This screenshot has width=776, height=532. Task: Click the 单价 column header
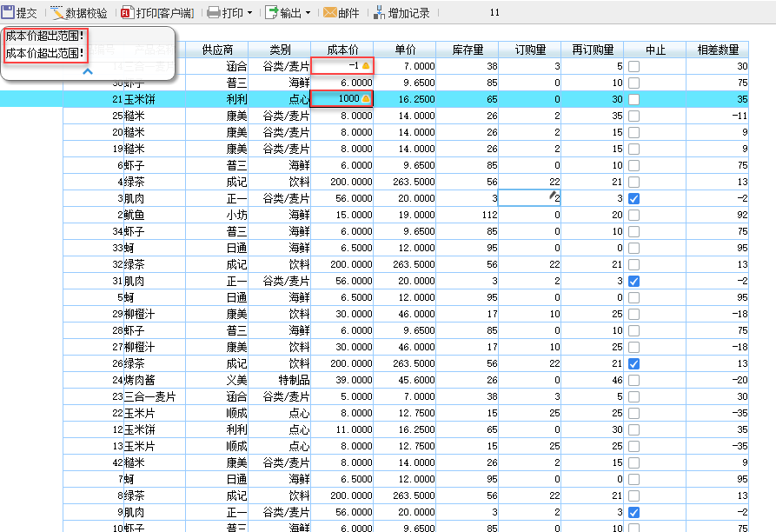coord(405,50)
